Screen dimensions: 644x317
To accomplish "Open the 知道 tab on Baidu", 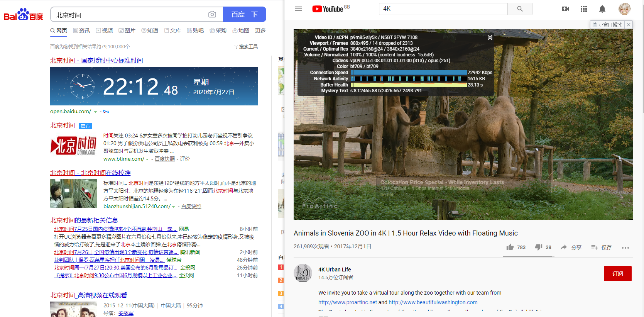I will [x=150, y=31].
